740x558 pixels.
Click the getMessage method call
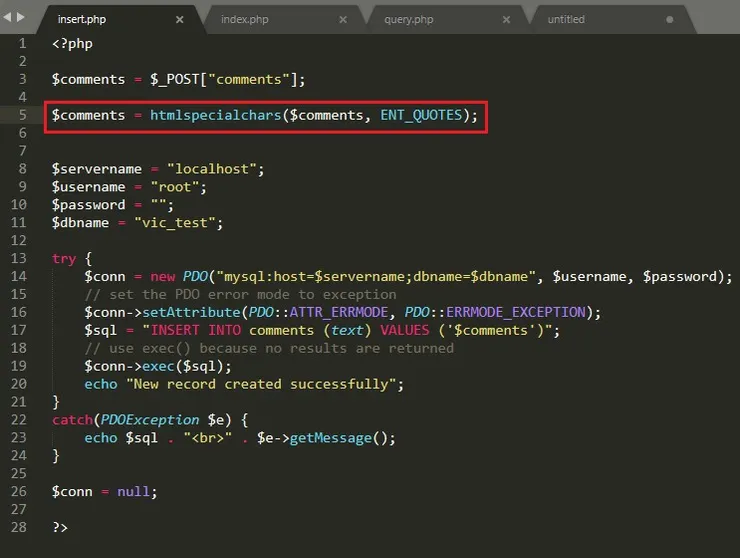pyautogui.click(x=330, y=438)
